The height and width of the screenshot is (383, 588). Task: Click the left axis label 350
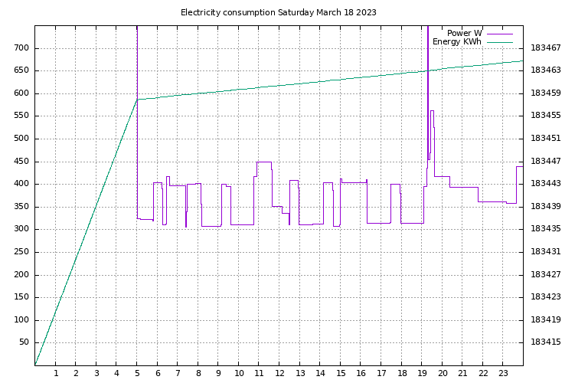point(21,206)
